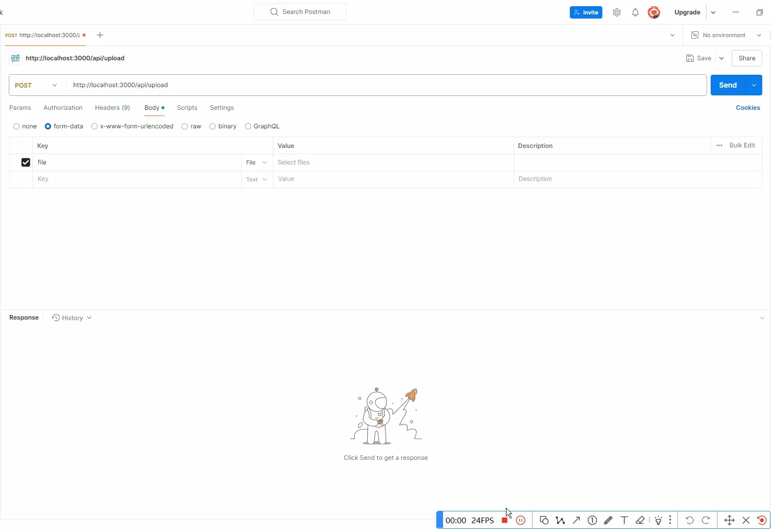Select the x-www-form-urlencoded body type

pyautogui.click(x=94, y=126)
